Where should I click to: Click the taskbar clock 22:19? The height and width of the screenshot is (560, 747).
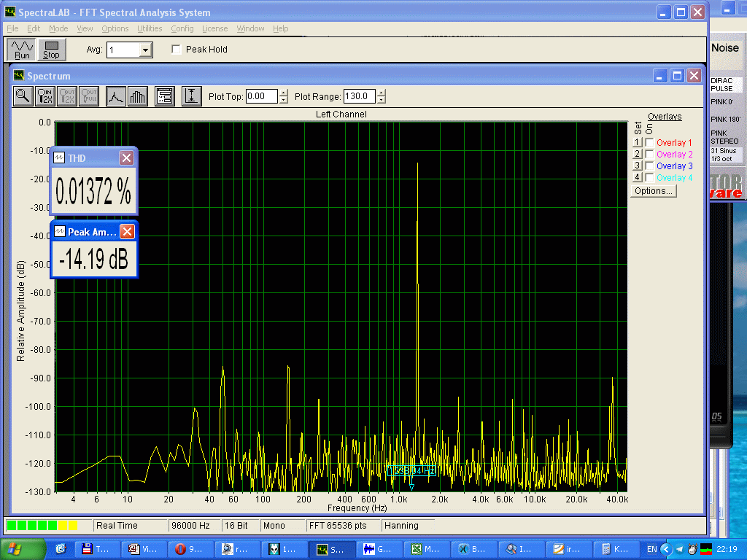727,549
